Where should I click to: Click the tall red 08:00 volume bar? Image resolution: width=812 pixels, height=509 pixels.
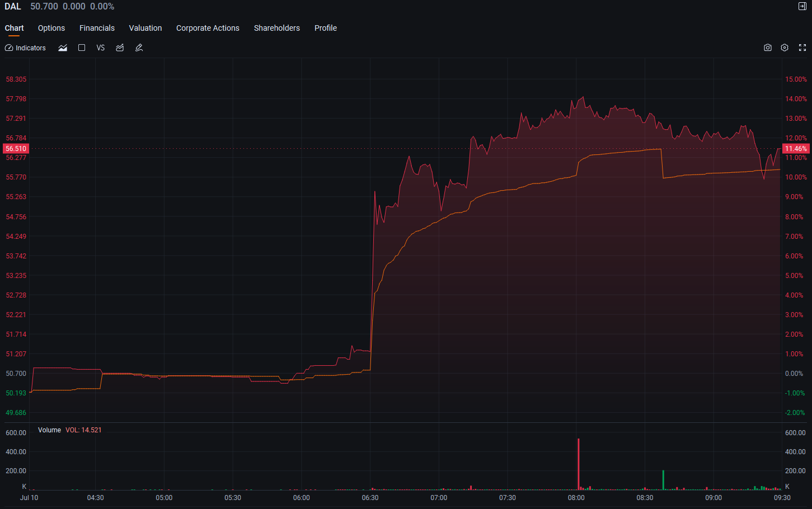point(579,464)
